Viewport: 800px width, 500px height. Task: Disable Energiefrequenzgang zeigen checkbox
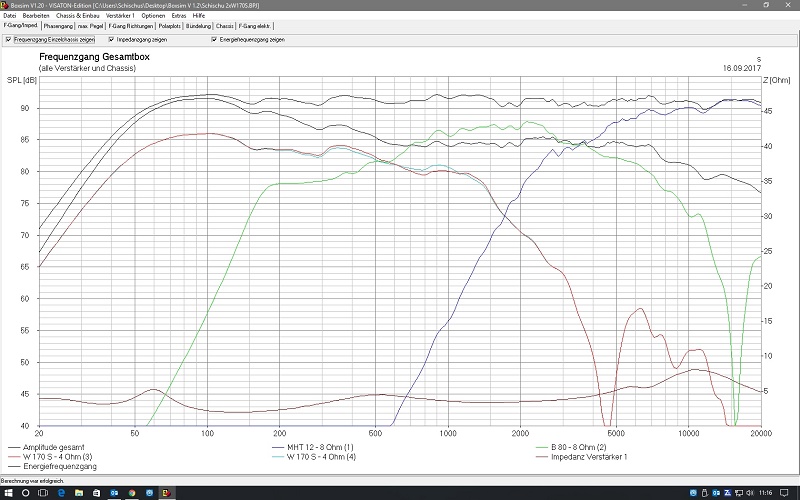tap(212, 40)
